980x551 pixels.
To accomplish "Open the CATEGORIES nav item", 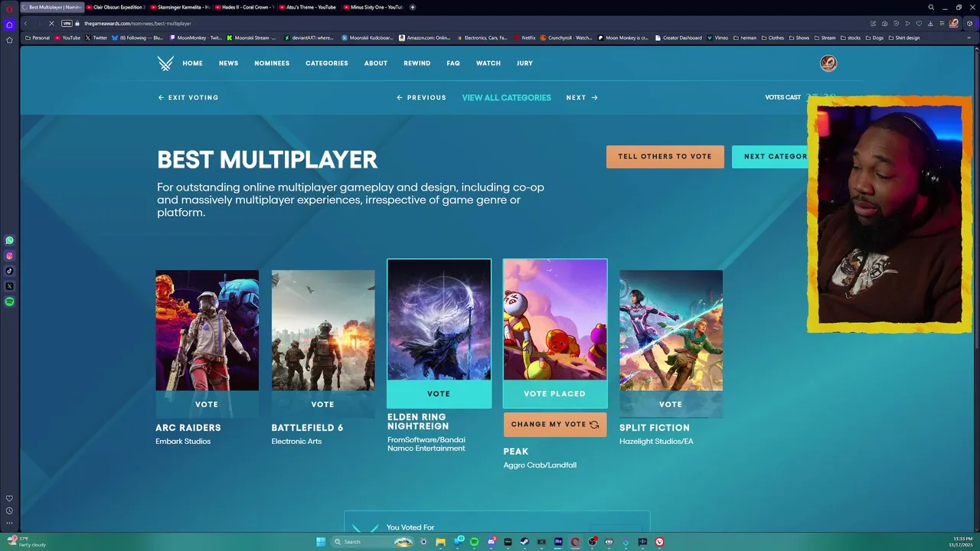I will (x=327, y=64).
